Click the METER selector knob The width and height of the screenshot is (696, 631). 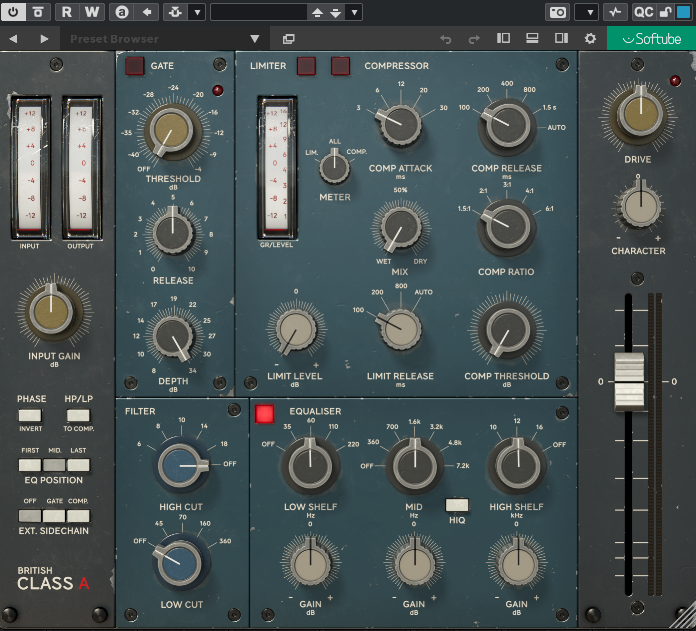click(x=335, y=168)
